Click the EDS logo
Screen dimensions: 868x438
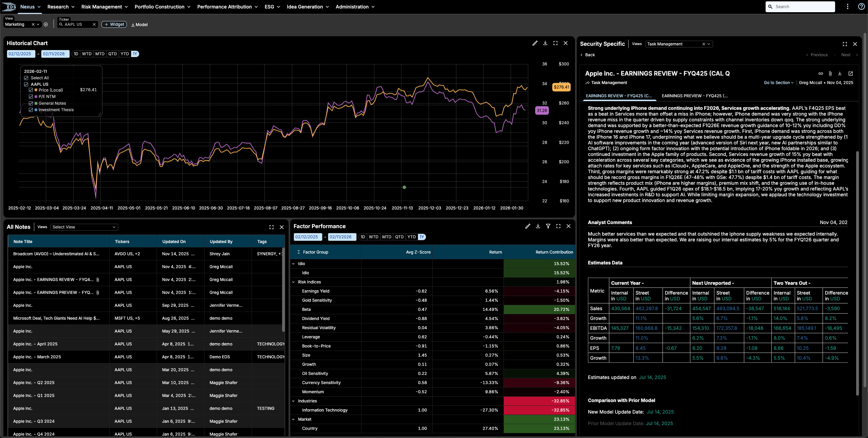(9, 6)
